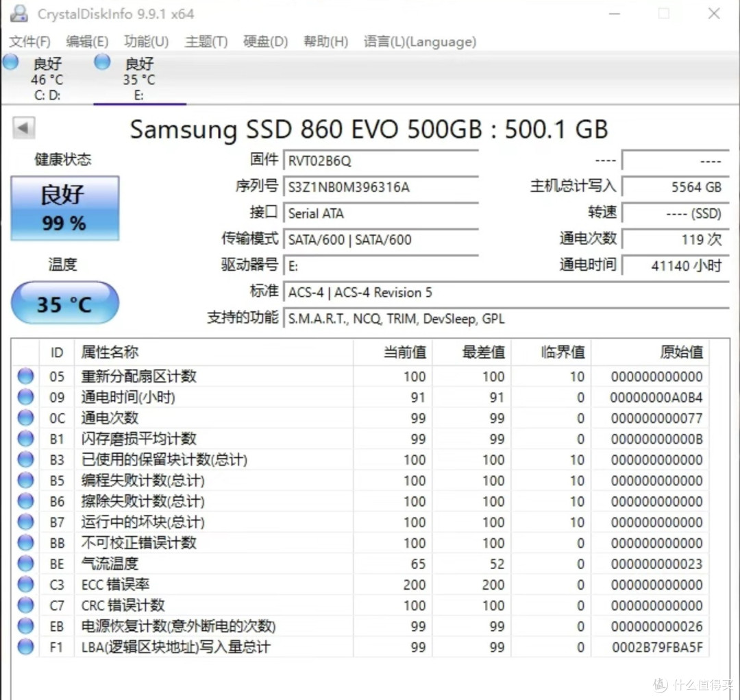Click the serial number field S3Z1NB0M396316A
Screen dimensions: 740x700
[x=381, y=187]
